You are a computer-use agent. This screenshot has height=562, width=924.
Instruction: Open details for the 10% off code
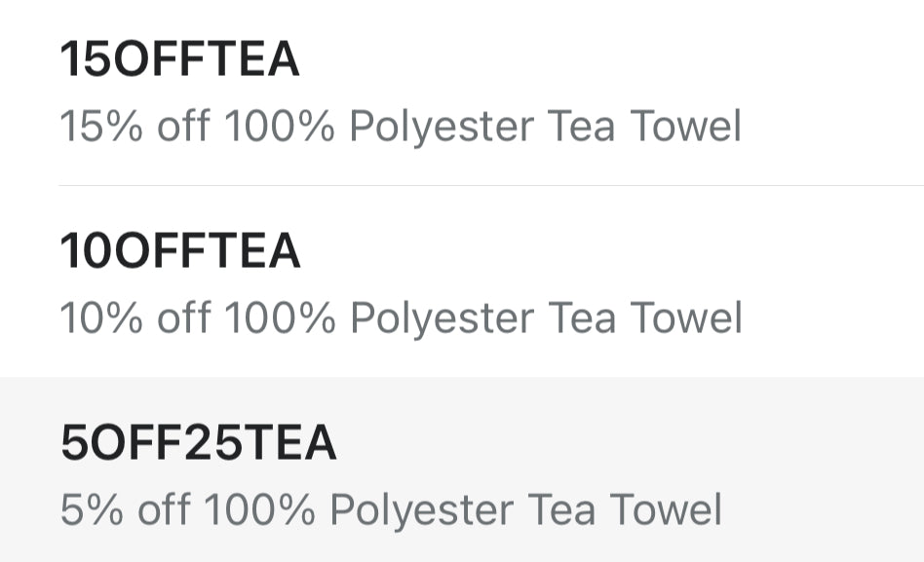coord(462,282)
